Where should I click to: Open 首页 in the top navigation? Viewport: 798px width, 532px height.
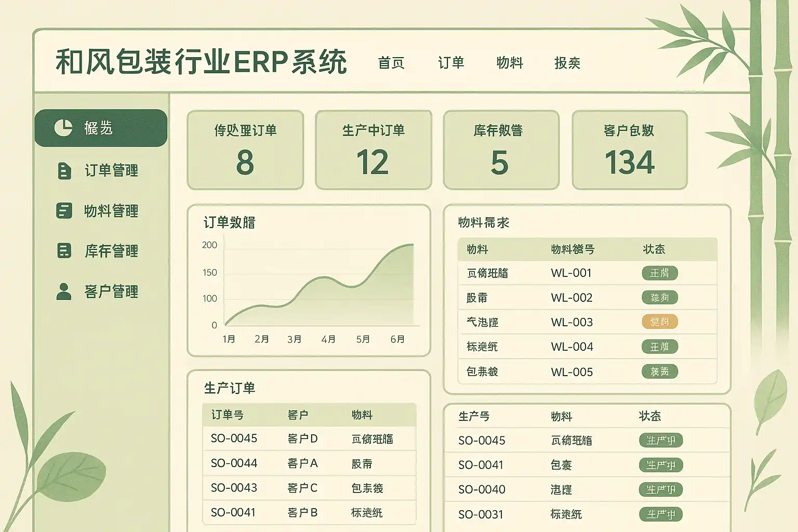pyautogui.click(x=391, y=63)
